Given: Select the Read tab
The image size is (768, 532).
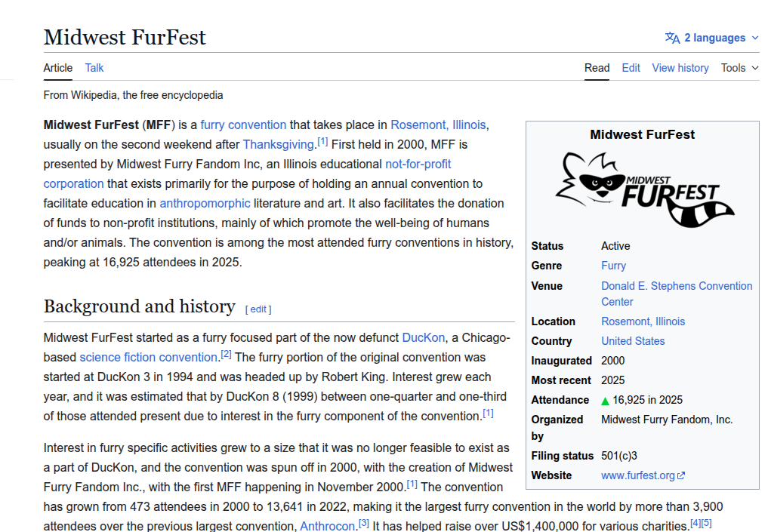Looking at the screenshot, I should [x=597, y=68].
